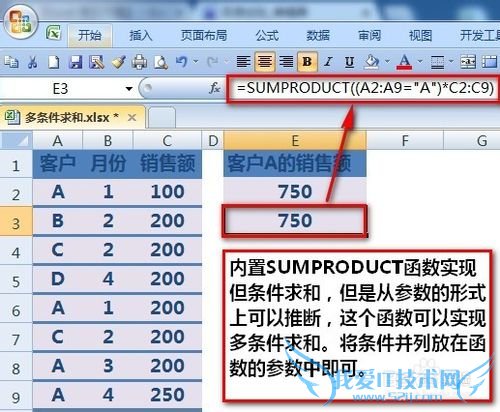
Task: Click the Undo arrow icon
Action: click(182, 62)
